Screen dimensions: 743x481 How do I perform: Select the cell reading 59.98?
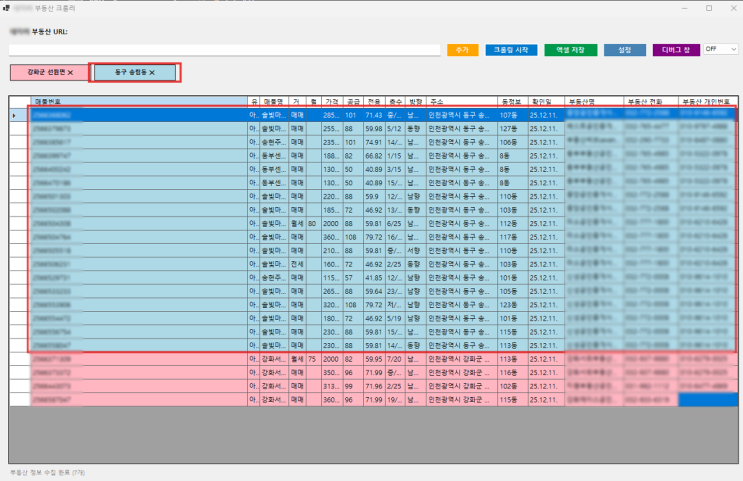(374, 128)
